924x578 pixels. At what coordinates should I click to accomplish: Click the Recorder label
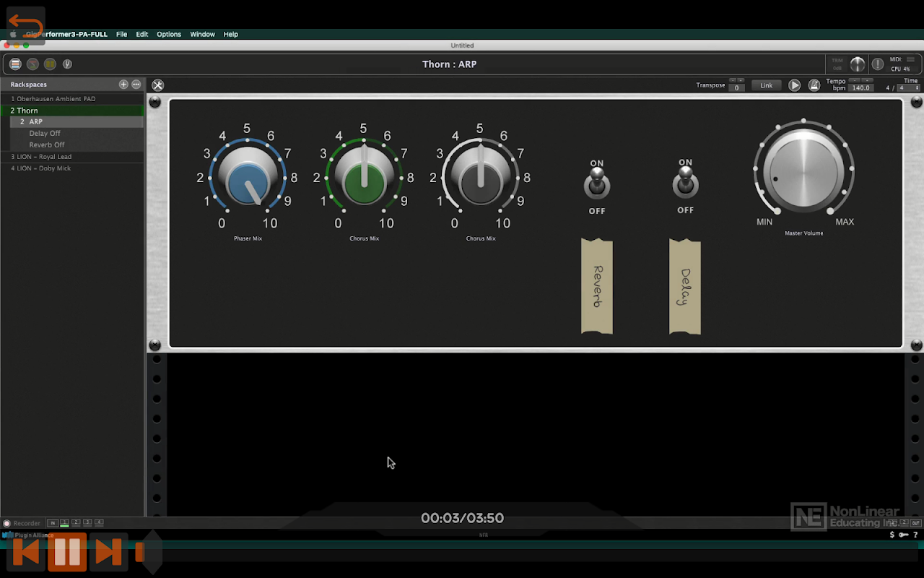(27, 523)
